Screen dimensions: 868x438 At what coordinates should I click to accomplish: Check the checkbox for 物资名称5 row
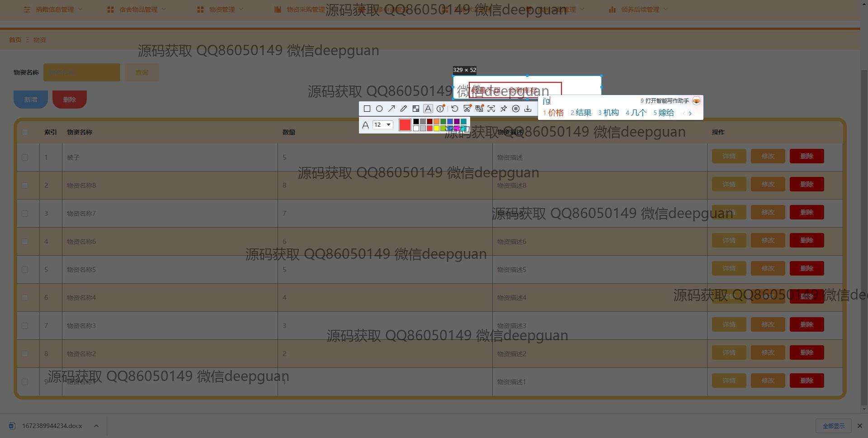click(x=25, y=270)
